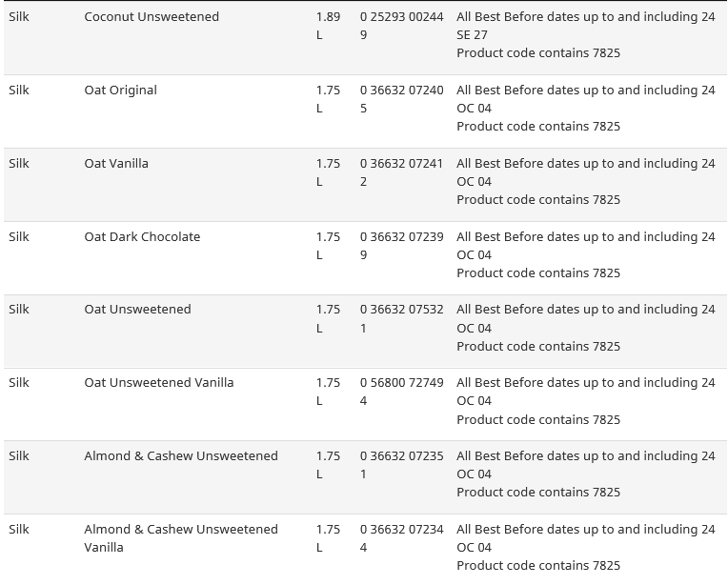Click UPC code 0 36632 07239 9

pyautogui.click(x=401, y=246)
